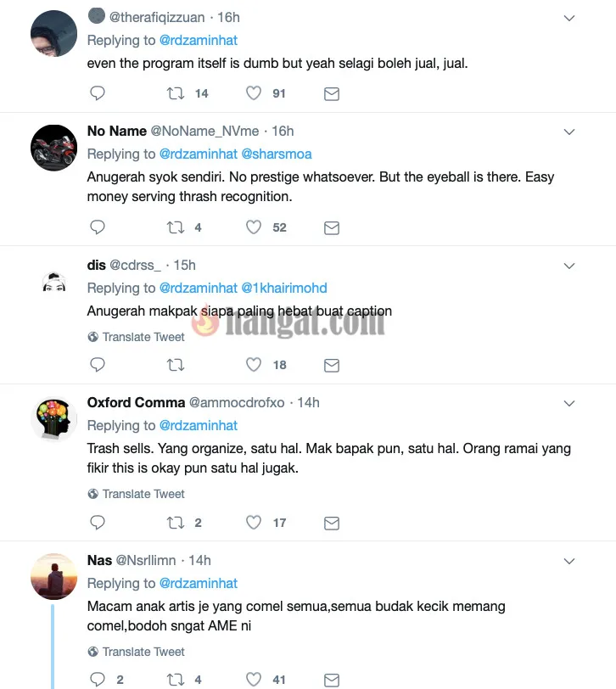Open No Name's motorcycle profile picture
The image size is (616, 689).
click(53, 148)
